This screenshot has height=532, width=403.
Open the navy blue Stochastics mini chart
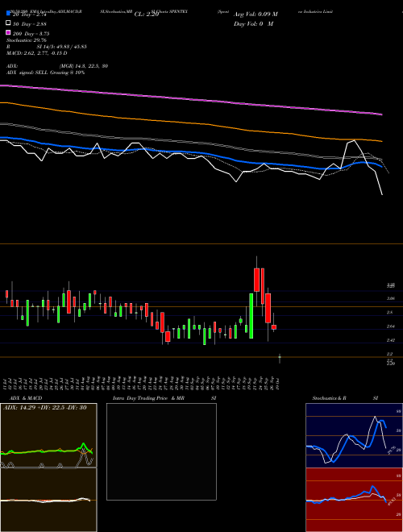point(354,435)
